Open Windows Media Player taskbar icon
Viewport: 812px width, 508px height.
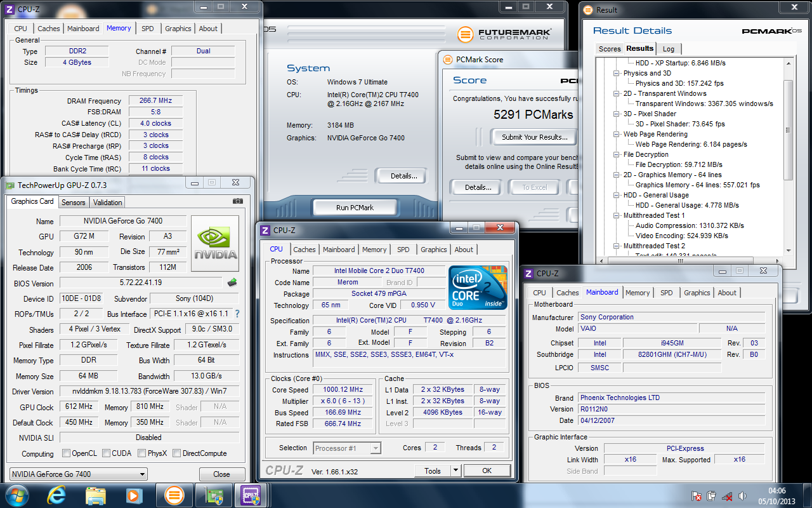coord(134,495)
